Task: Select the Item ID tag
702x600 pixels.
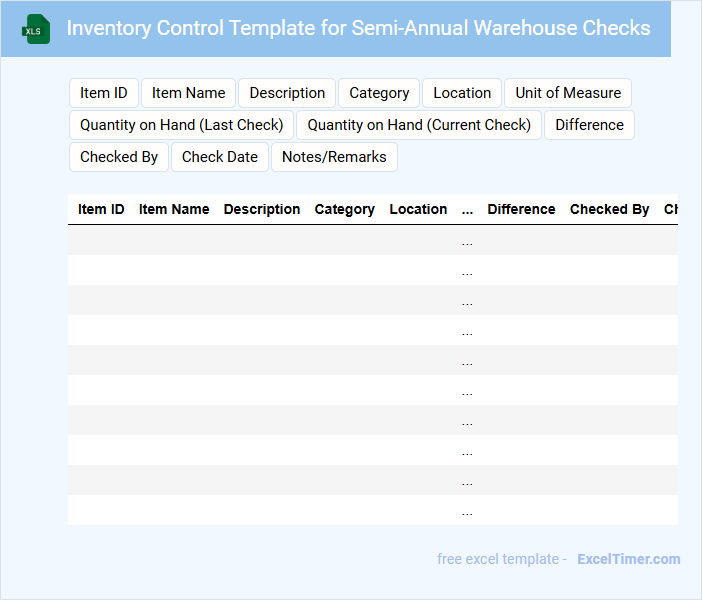Action: (104, 93)
